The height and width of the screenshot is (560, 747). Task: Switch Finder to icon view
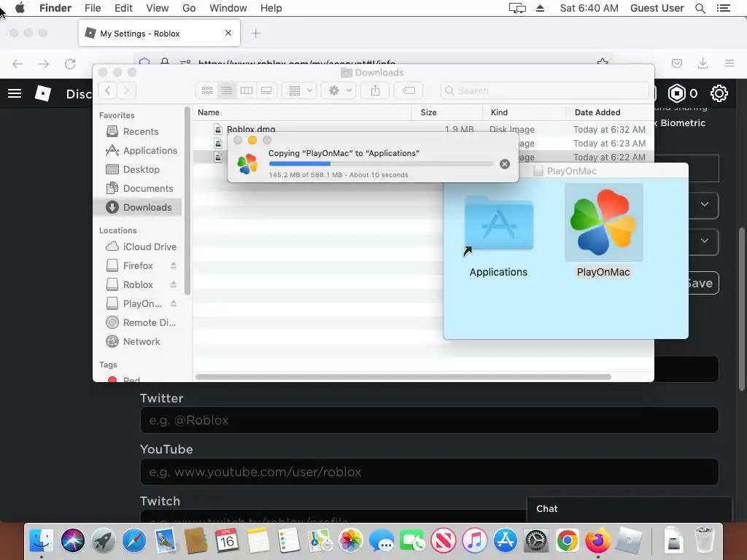click(206, 90)
